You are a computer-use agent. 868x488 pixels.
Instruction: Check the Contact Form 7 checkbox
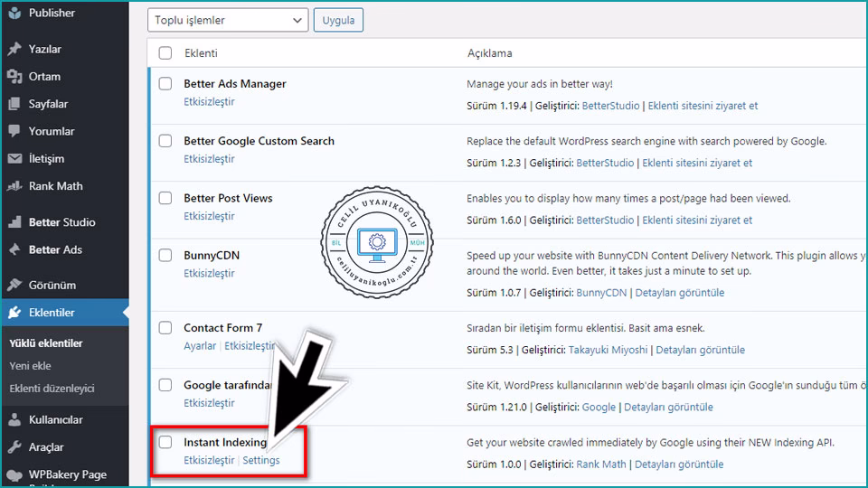coord(165,327)
